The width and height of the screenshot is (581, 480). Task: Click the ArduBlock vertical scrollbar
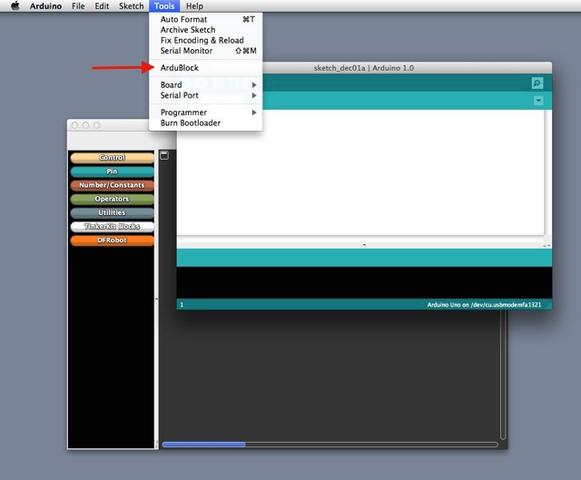click(503, 374)
